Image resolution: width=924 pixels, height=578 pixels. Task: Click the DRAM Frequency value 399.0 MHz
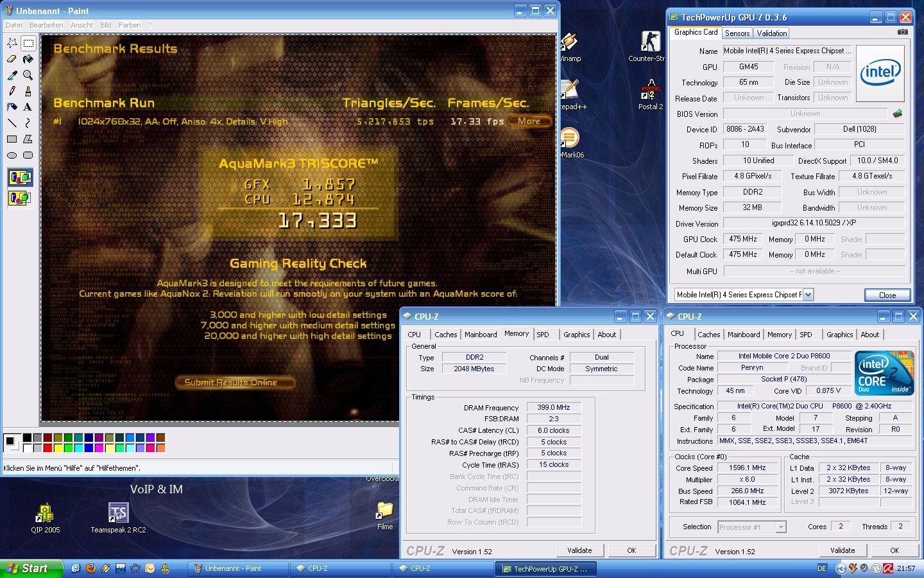pos(554,407)
